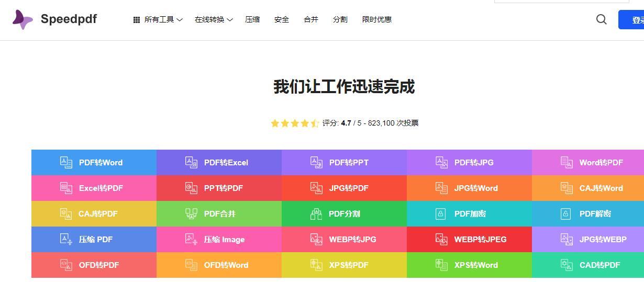
Task: Click the OFD转PDF tile icon
Action: click(66, 265)
